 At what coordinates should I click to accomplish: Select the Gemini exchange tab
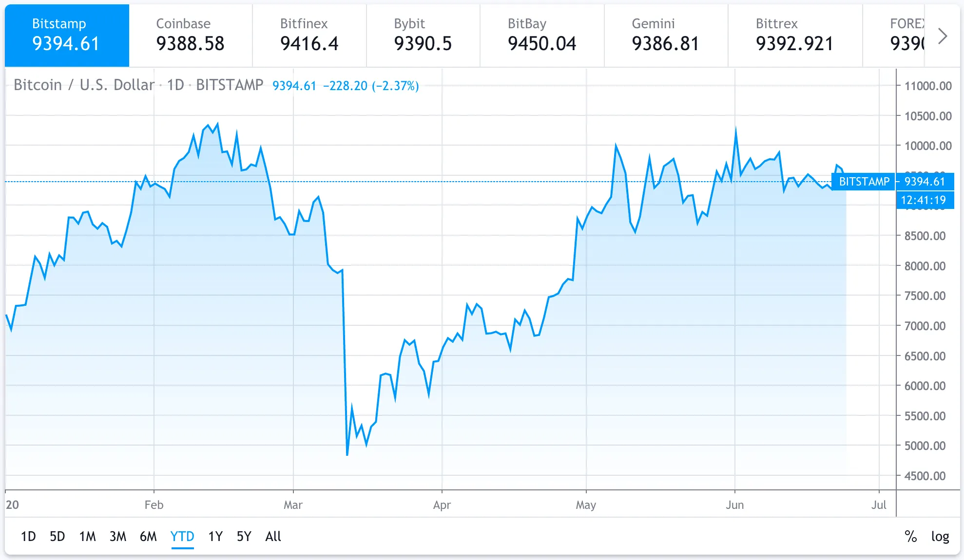pos(665,34)
